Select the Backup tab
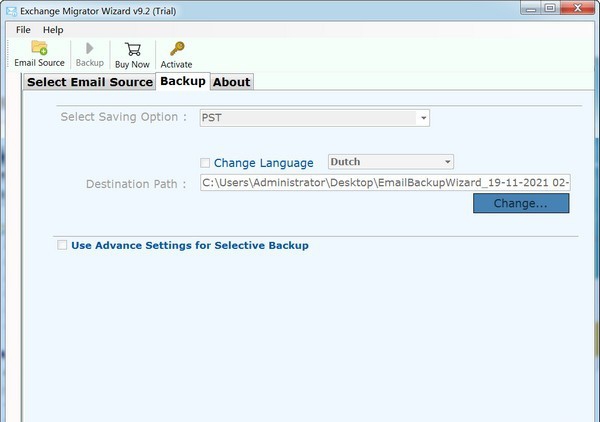 pyautogui.click(x=183, y=81)
